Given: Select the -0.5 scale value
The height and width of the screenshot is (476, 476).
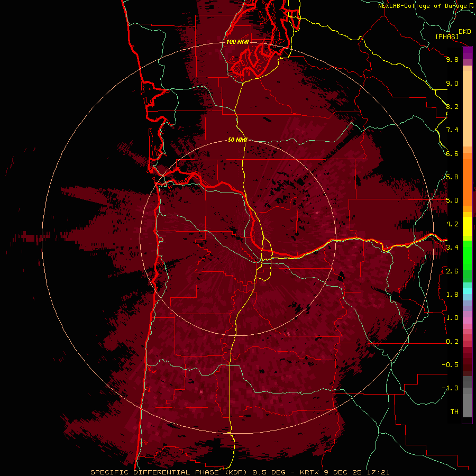Looking at the screenshot, I should click(450, 365).
